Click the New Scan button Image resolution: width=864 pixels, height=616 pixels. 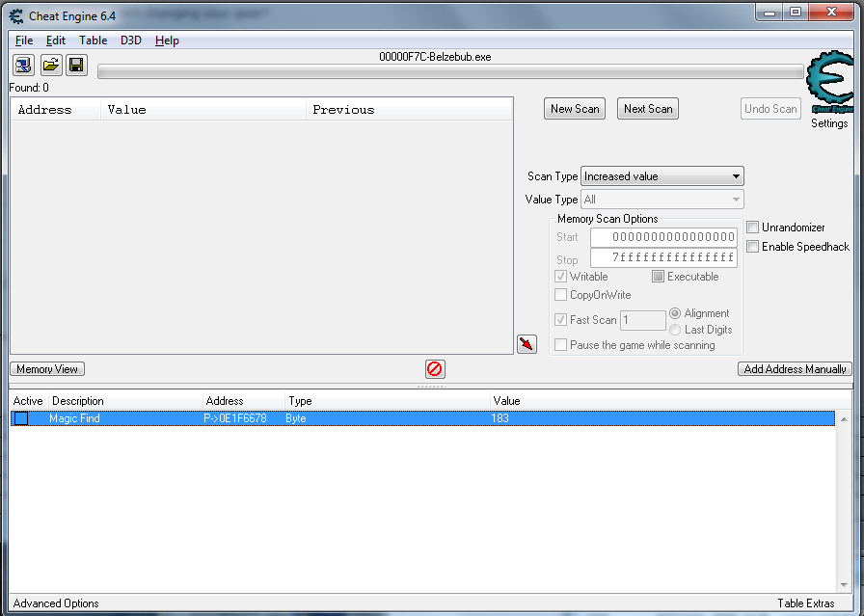pos(575,109)
